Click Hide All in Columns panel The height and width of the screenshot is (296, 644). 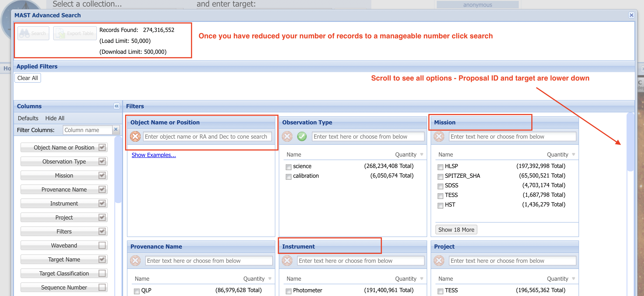(55, 118)
